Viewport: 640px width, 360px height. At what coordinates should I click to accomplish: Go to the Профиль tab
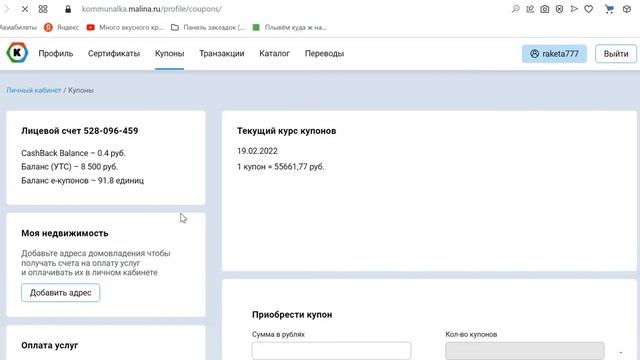[56, 53]
